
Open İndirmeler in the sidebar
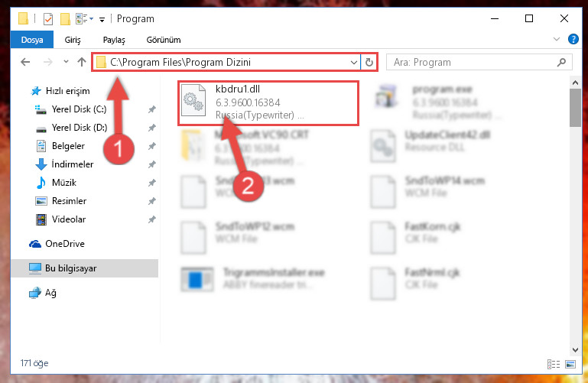(73, 164)
